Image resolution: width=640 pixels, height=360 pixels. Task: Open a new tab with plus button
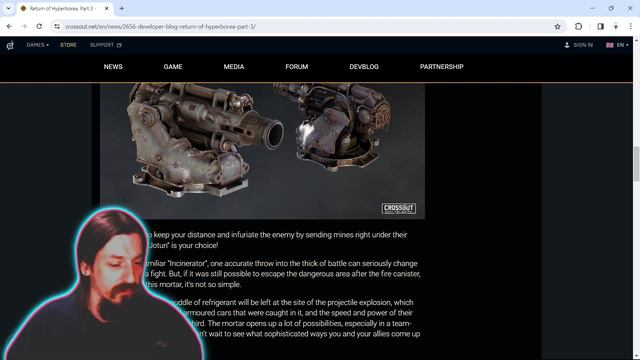point(122,8)
